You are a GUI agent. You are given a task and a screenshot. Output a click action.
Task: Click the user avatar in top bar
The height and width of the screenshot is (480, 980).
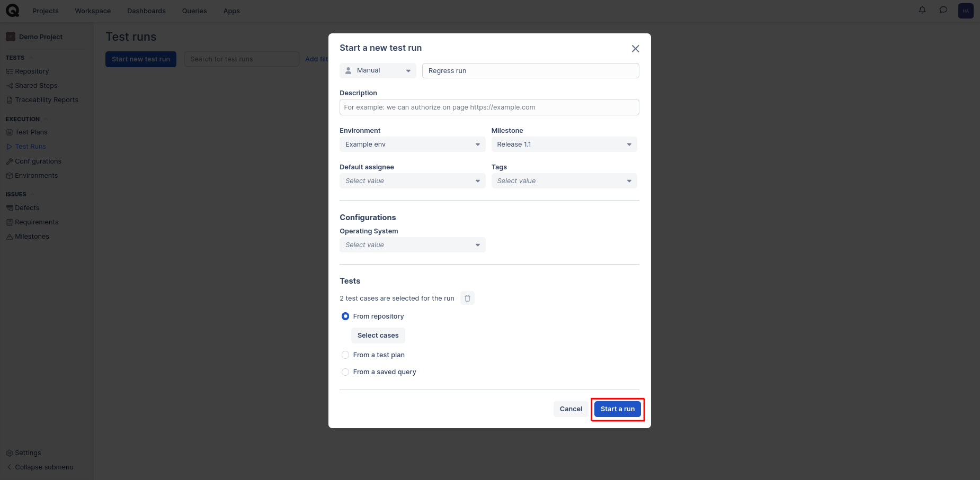click(x=966, y=11)
